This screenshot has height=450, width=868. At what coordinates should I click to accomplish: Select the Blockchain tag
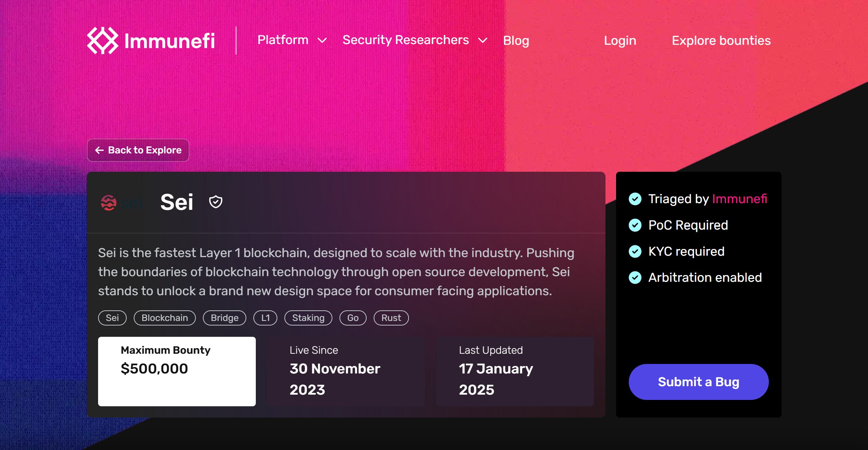(x=164, y=318)
